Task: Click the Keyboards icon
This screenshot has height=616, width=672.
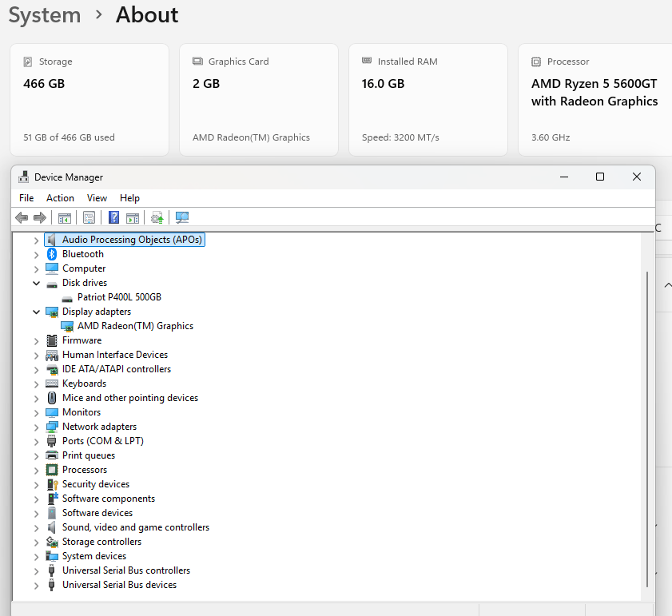Action: (52, 384)
